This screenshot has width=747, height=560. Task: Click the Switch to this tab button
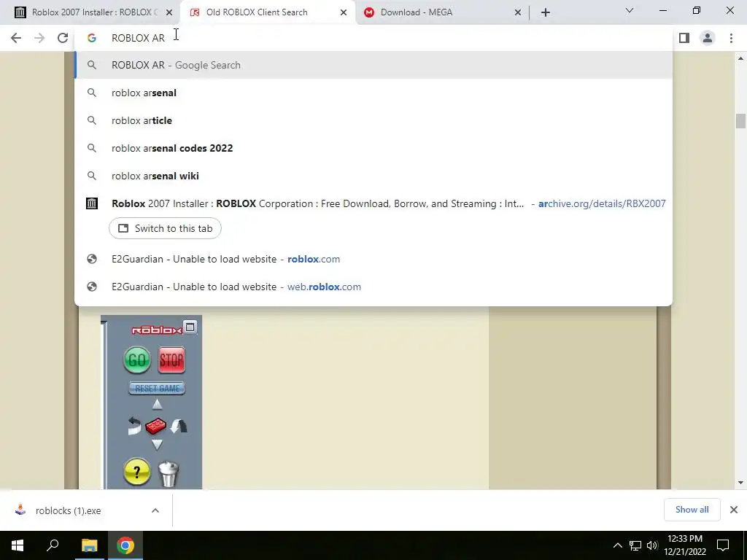coord(166,228)
